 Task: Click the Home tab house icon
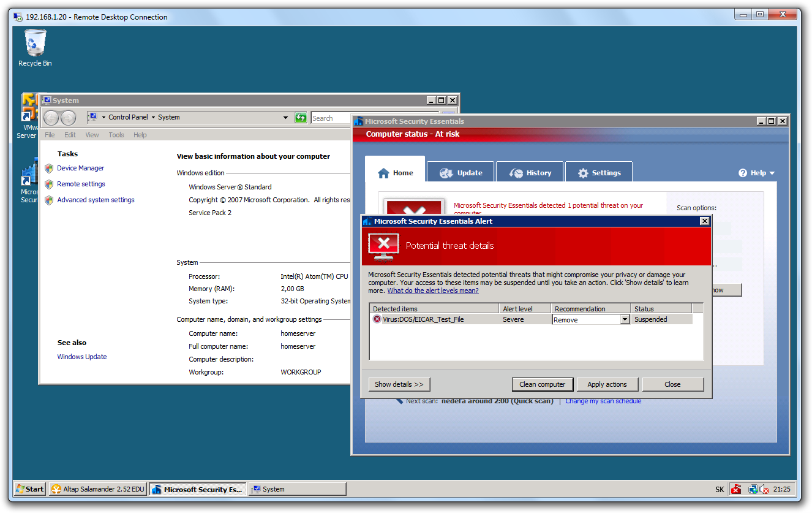tap(383, 173)
